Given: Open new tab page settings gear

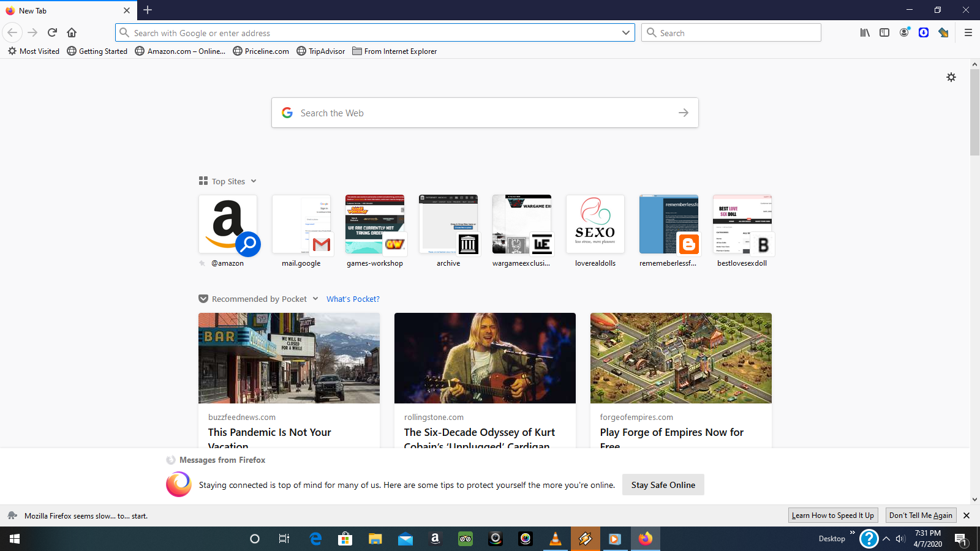Looking at the screenshot, I should [x=951, y=77].
